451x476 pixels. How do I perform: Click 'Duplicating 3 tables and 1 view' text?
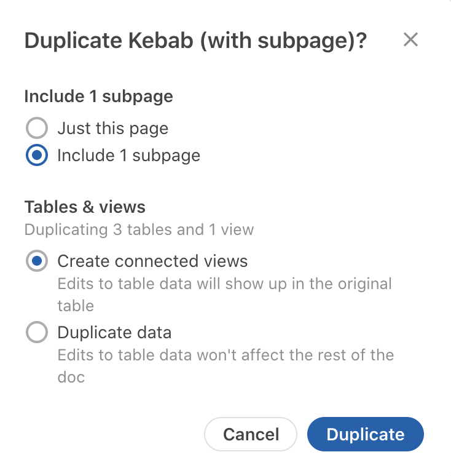tap(139, 230)
